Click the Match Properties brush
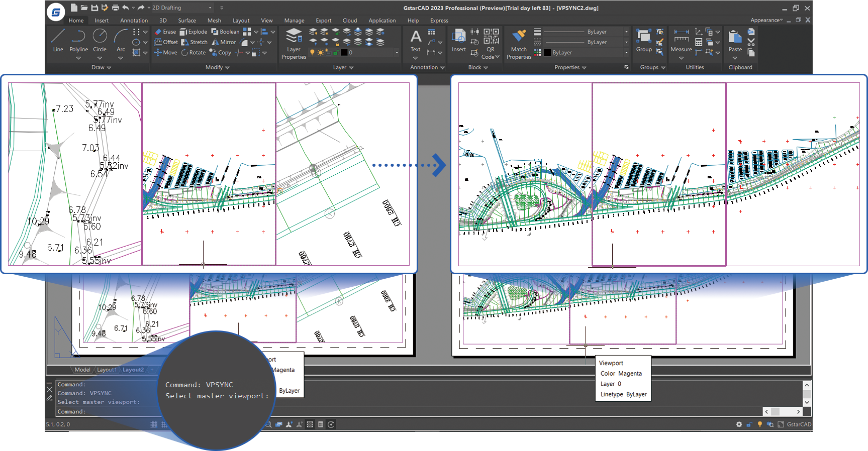 coord(519,44)
